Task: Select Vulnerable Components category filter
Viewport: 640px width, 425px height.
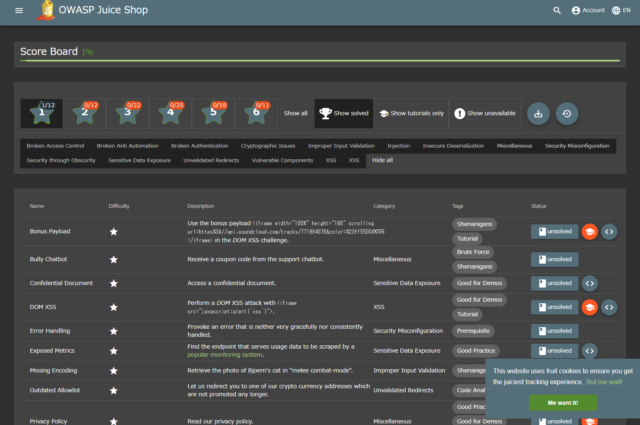Action: pos(282,160)
